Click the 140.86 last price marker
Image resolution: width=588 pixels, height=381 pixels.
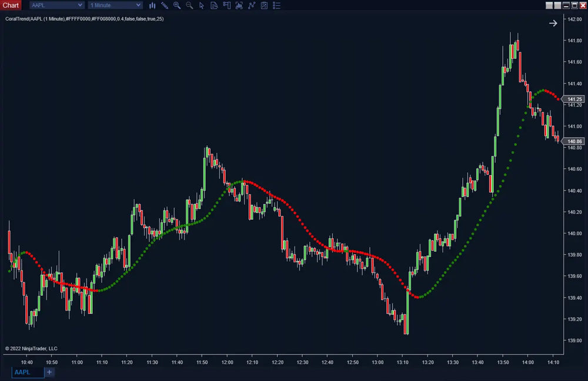[x=574, y=142]
